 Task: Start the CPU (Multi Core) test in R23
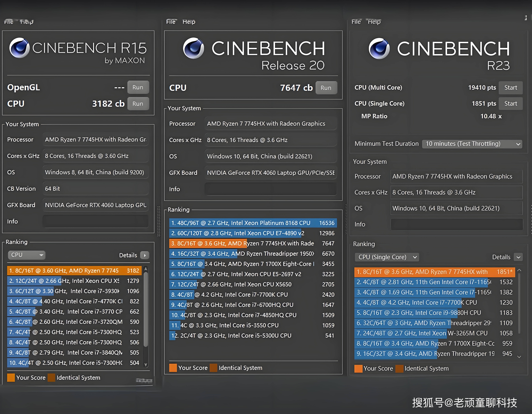(511, 88)
